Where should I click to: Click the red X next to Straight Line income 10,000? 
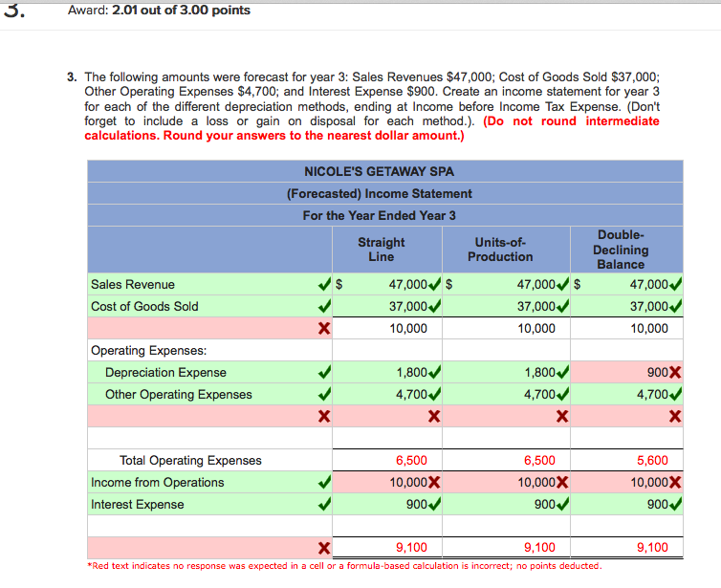(434, 482)
